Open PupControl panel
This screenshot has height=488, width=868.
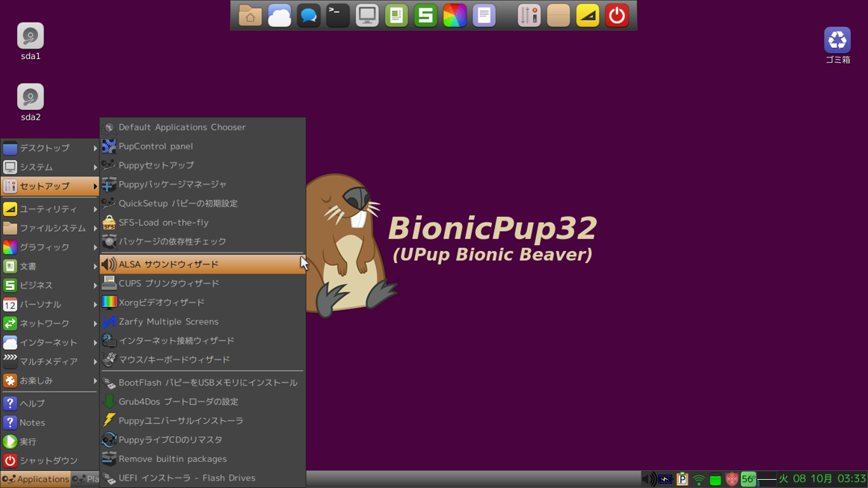point(203,146)
